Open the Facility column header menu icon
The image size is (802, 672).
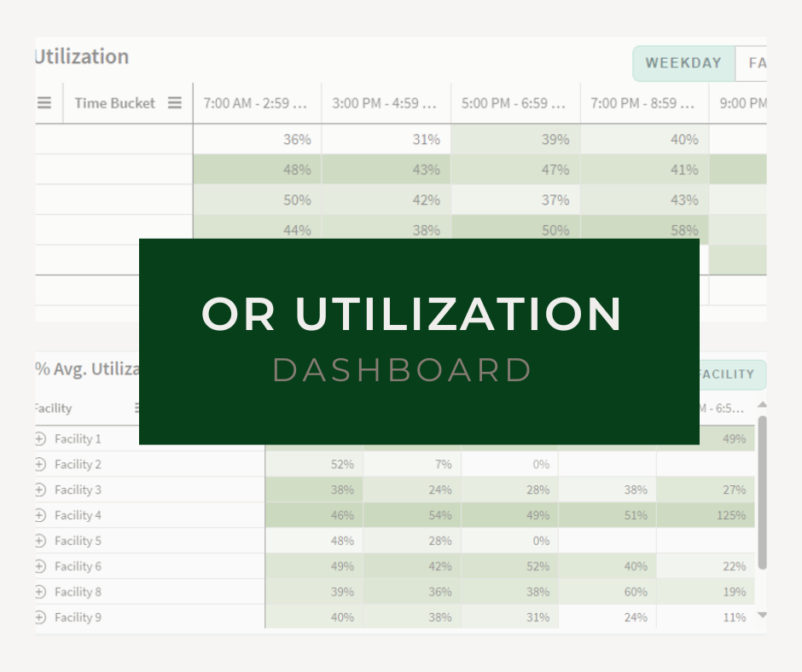(x=137, y=408)
